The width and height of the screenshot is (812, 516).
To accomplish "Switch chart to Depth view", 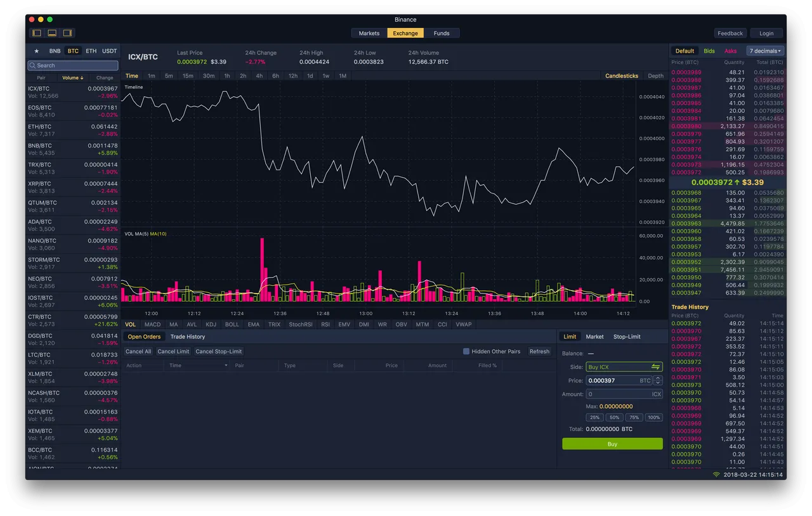I will [655, 76].
